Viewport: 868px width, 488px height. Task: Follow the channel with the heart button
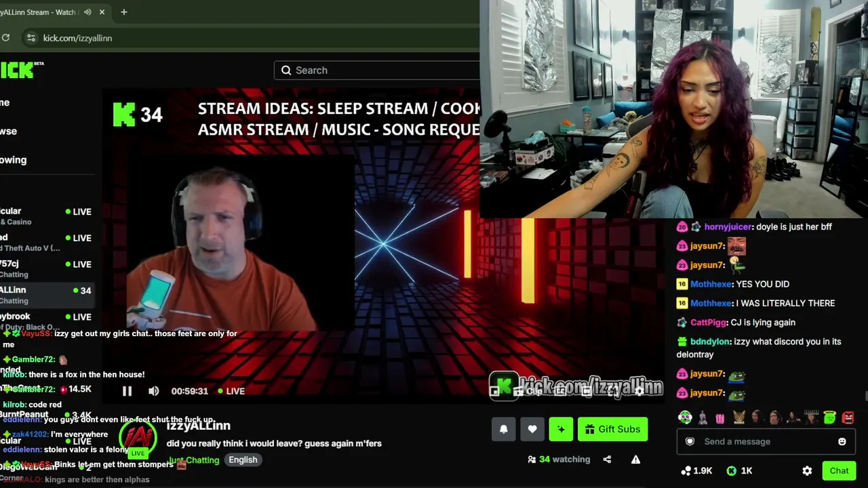click(532, 429)
